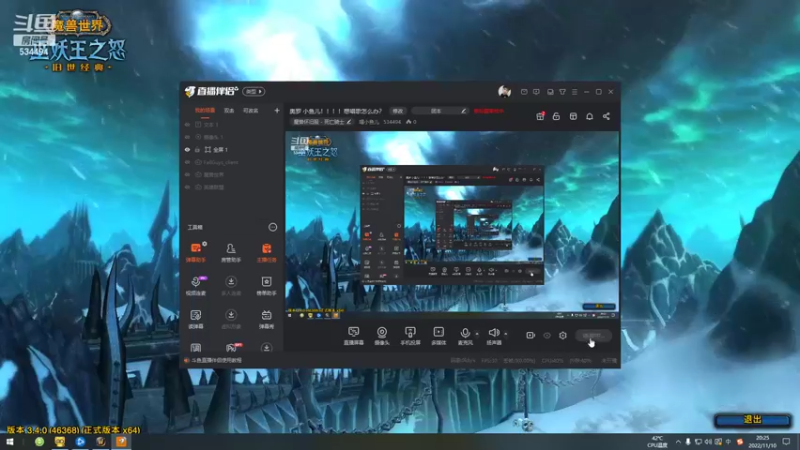Open the 视频连麦 tool in toolbox

click(195, 286)
